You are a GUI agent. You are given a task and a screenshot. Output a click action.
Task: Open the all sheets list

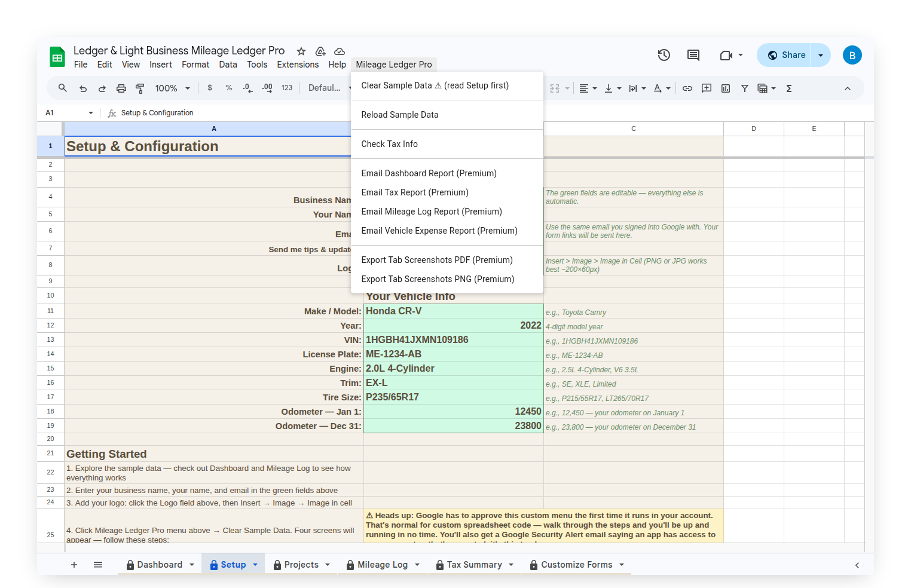[98, 565]
